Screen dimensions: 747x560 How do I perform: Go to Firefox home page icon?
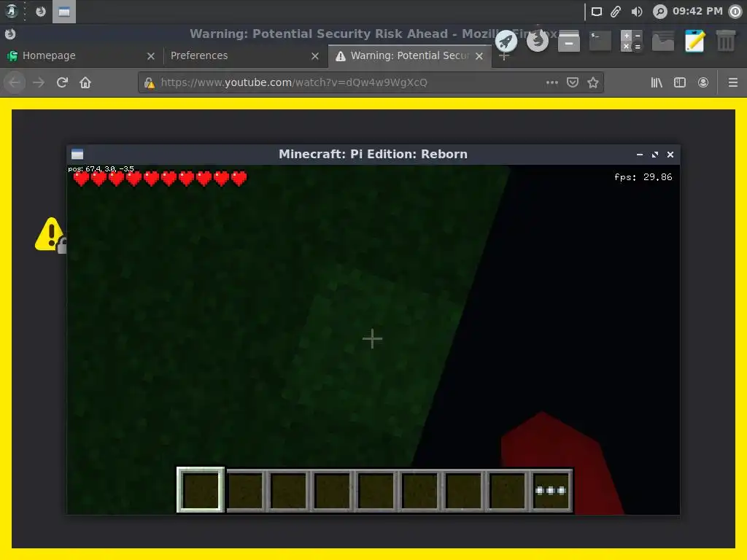point(85,82)
